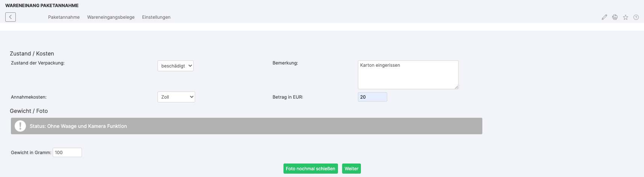The image size is (644, 177).
Task: Click the Wareneinang Paketannahme page title
Action: point(42,6)
